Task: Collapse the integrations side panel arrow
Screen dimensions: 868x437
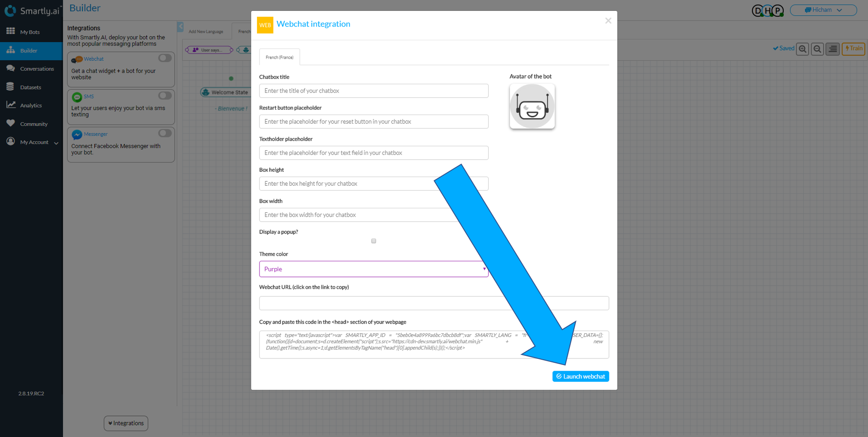Action: coord(180,26)
